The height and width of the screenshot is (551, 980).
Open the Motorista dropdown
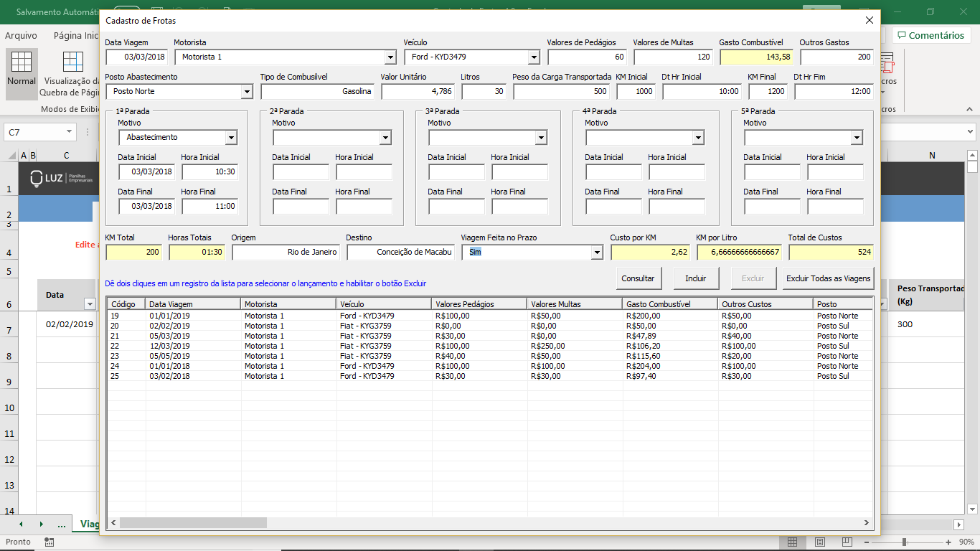[x=390, y=57]
